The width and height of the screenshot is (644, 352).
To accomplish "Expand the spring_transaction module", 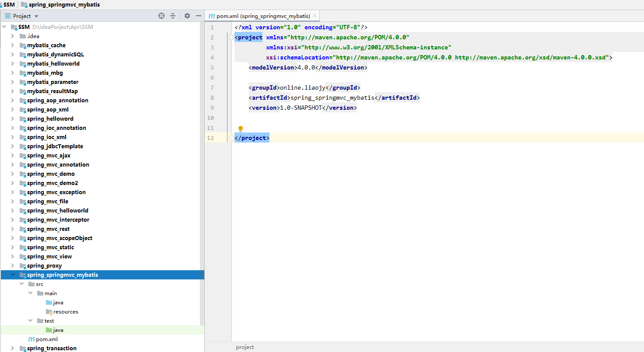I will 13,349.
